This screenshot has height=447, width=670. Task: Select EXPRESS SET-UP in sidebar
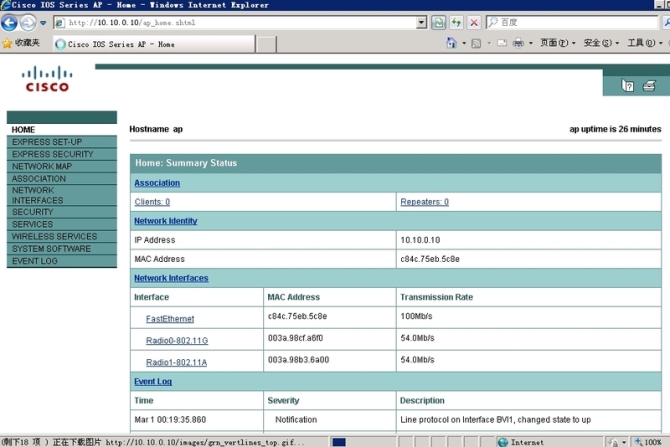point(47,142)
